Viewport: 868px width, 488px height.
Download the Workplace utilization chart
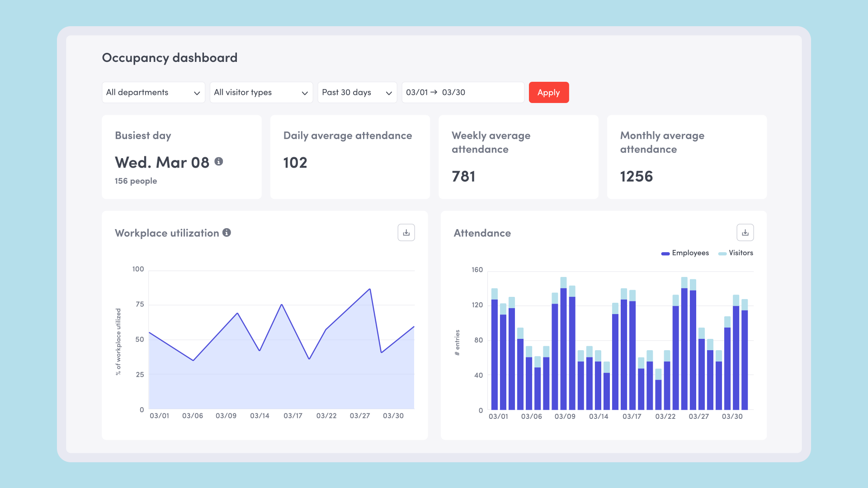(406, 233)
